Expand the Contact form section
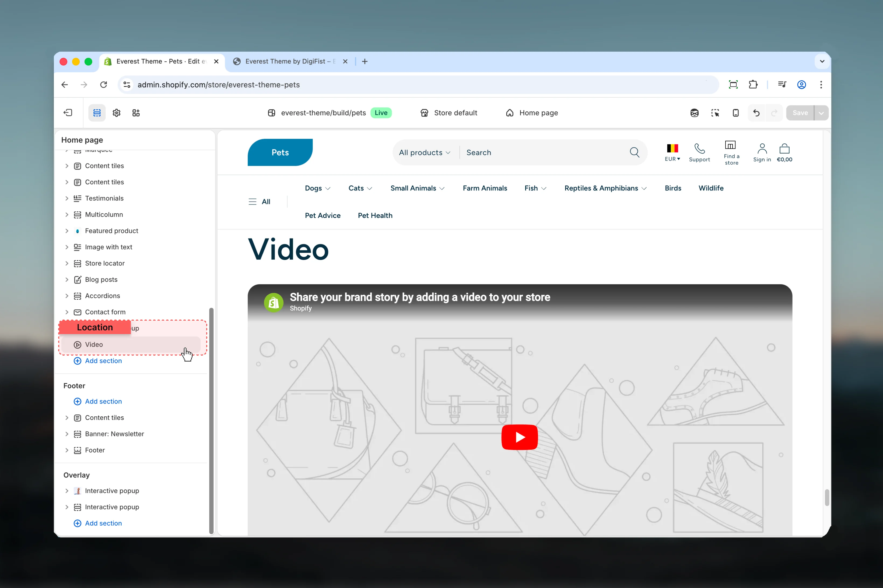 point(67,312)
